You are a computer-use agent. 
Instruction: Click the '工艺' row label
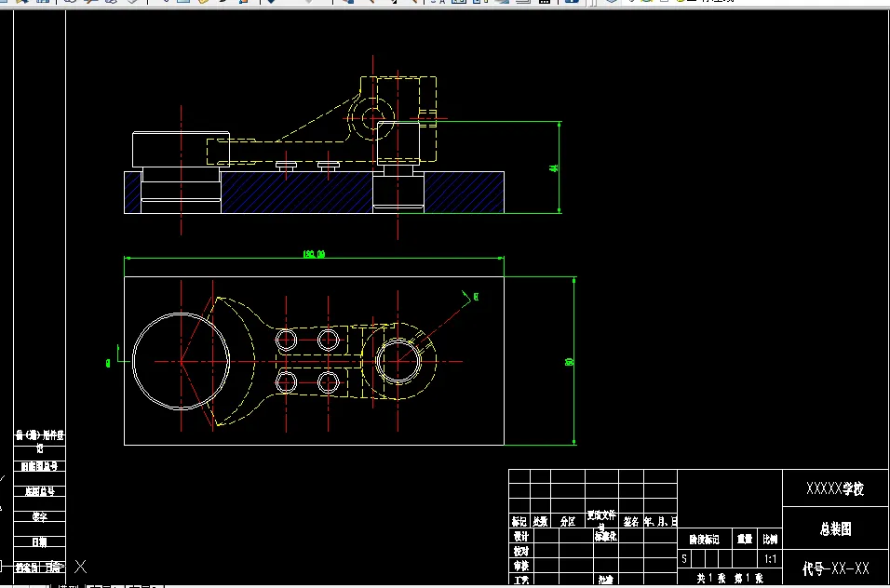pyautogui.click(x=521, y=580)
